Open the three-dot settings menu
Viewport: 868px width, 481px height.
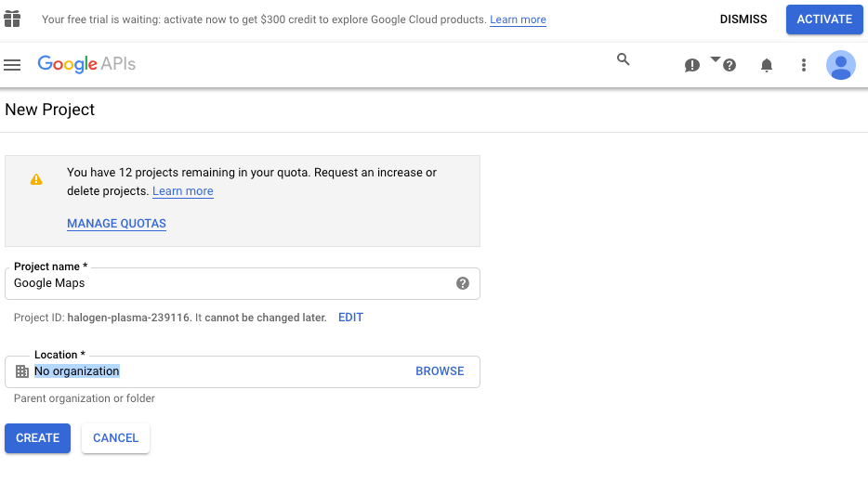pyautogui.click(x=804, y=65)
